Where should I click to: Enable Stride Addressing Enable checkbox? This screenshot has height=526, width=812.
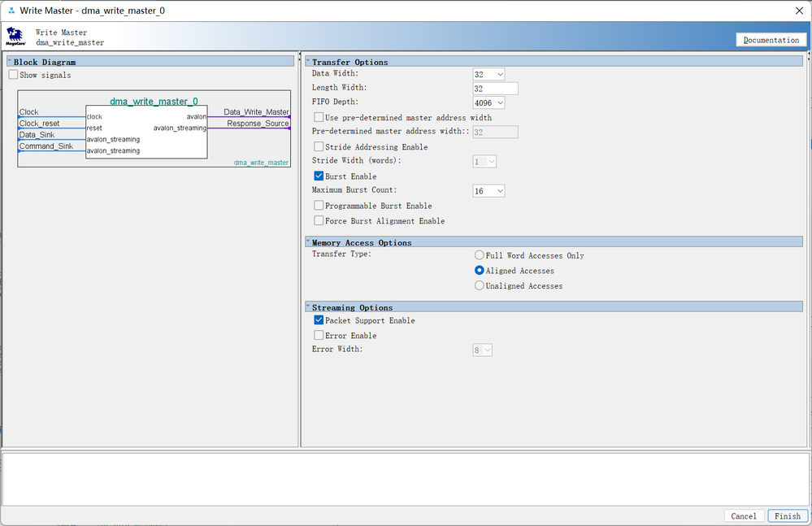click(x=319, y=147)
